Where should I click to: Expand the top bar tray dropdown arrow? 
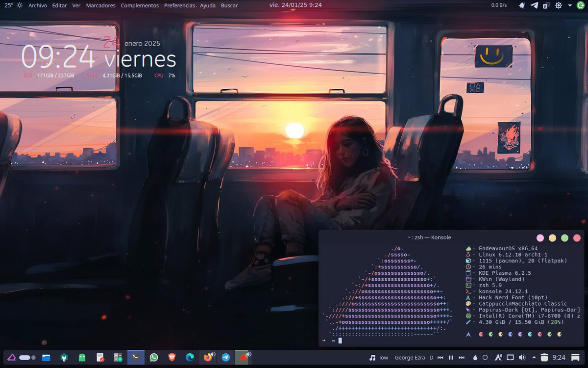[x=569, y=5]
